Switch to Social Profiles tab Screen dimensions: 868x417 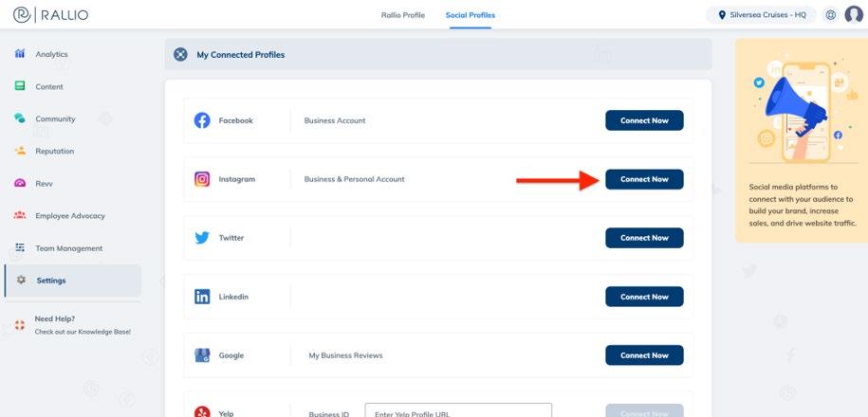tap(471, 15)
